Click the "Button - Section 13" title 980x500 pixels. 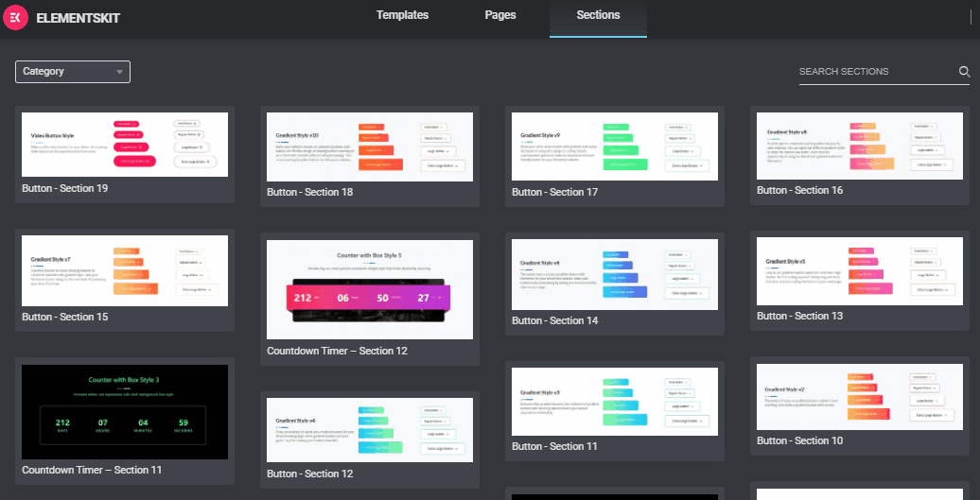800,317
